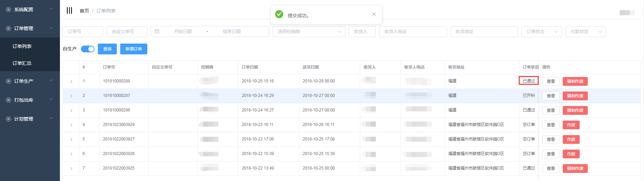Click the green success checkmark icon
This screenshot has width=644, height=181.
pyautogui.click(x=279, y=14)
